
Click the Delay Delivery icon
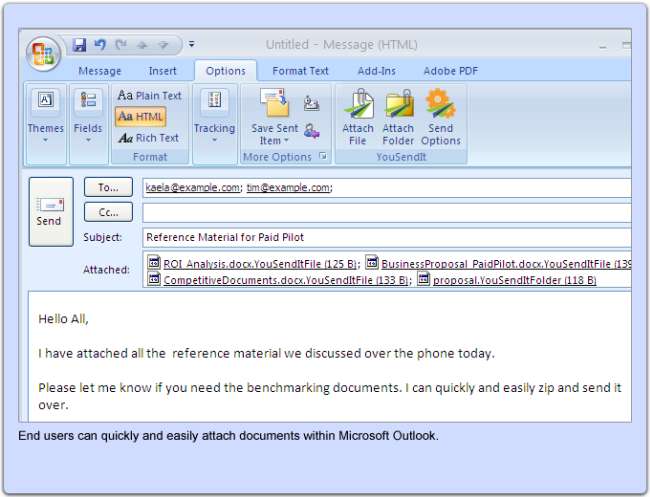coord(311,103)
